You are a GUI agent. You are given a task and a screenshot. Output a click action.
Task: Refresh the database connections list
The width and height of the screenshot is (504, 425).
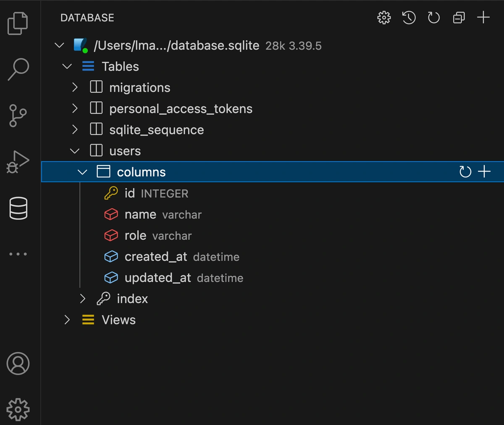pyautogui.click(x=433, y=18)
